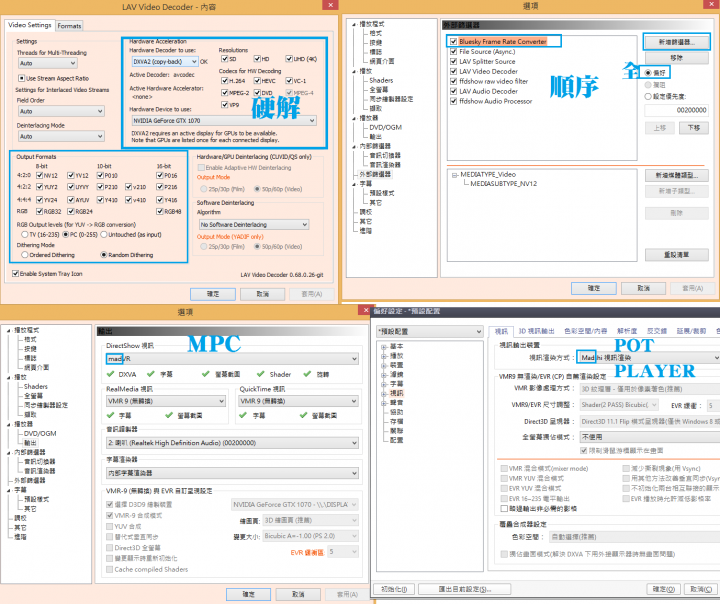
Task: Toggle Enable System Tray Icon checkbox
Action: click(x=16, y=273)
